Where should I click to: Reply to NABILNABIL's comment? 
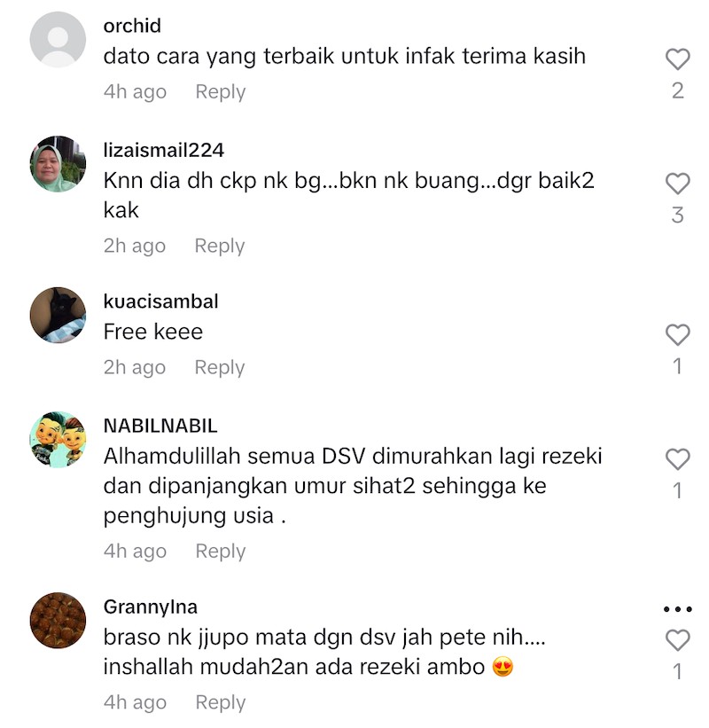221,552
